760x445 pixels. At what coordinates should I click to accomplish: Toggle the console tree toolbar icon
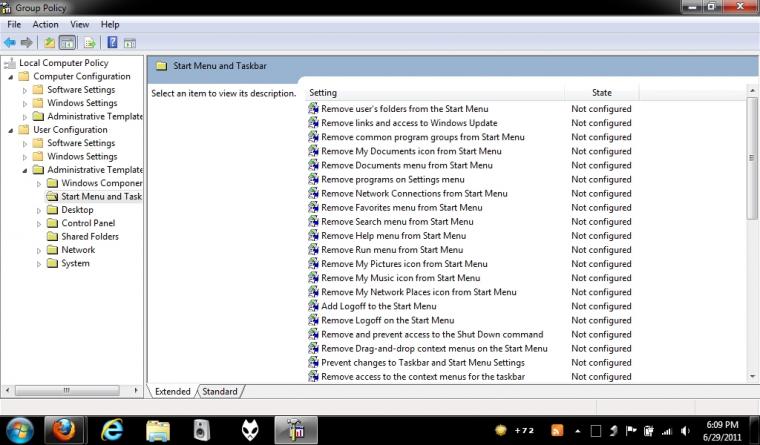67,43
